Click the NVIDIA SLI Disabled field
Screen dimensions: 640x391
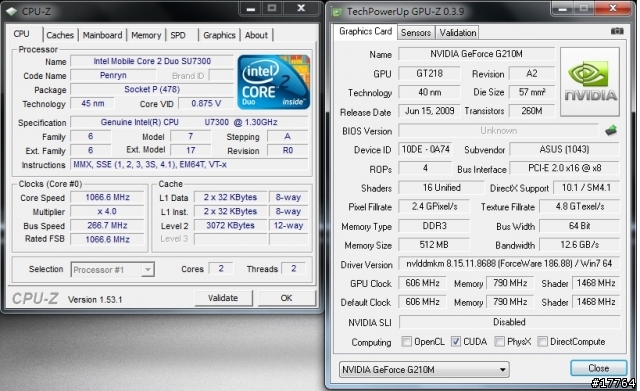[509, 322]
